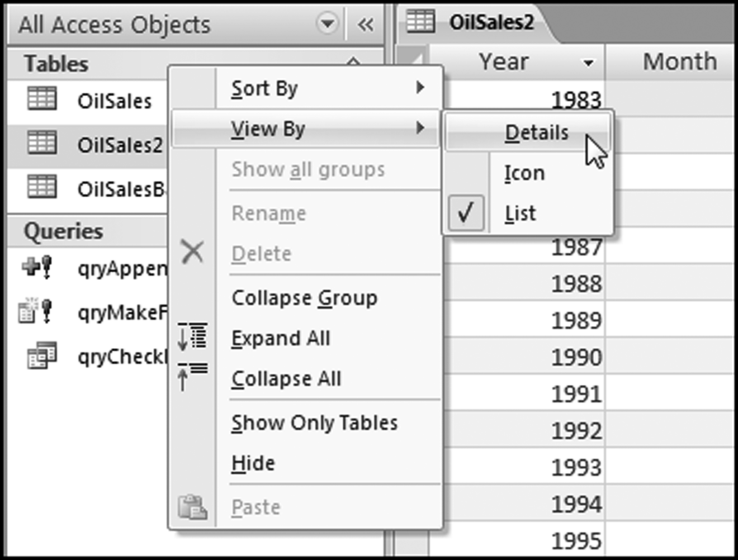738x560 pixels.
Task: Click the qryCheck select query icon
Action: 41,355
